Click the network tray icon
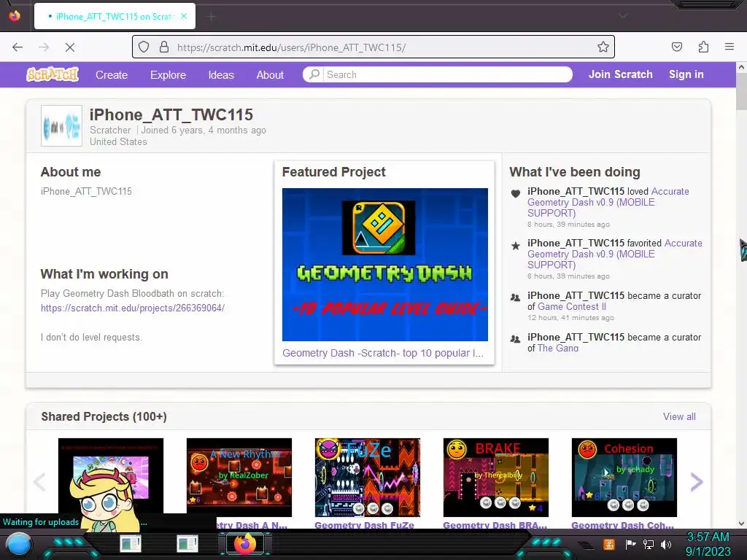 click(649, 544)
